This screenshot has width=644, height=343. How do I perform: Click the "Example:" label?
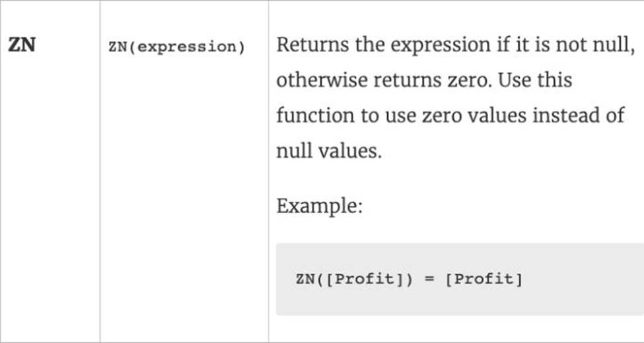pyautogui.click(x=319, y=206)
